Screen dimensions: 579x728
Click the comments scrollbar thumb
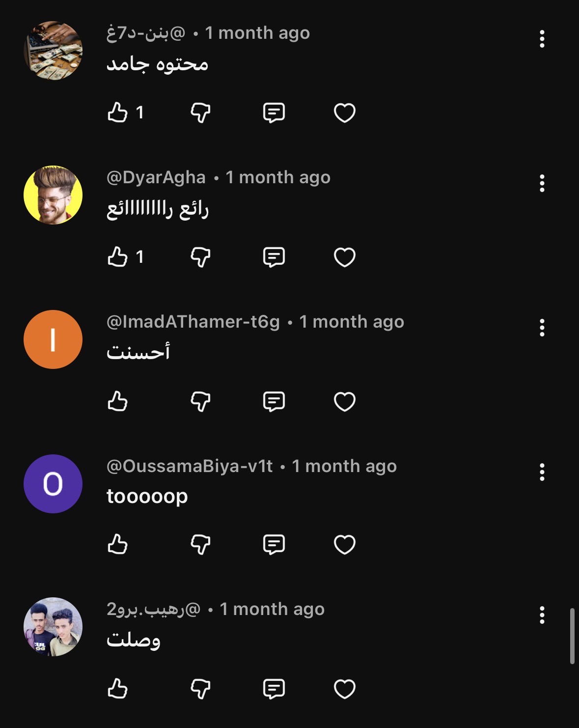point(572,636)
